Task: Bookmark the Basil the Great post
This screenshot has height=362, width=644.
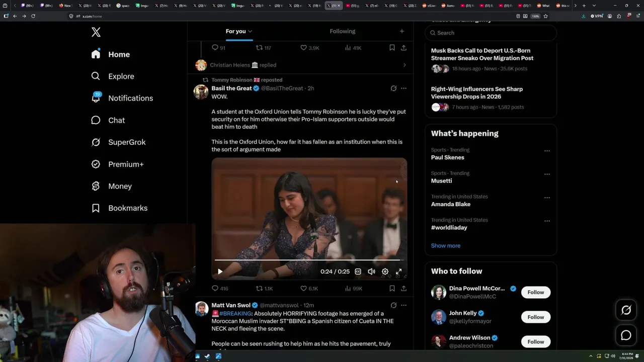Action: tap(392, 289)
